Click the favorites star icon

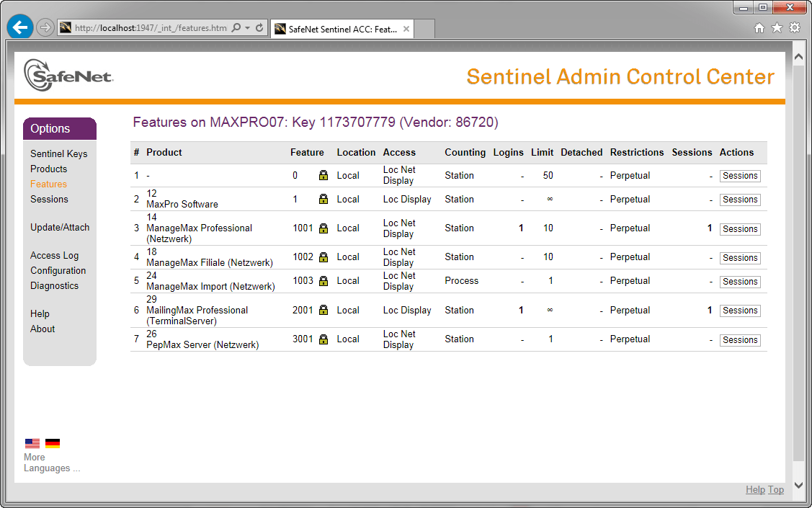[777, 28]
